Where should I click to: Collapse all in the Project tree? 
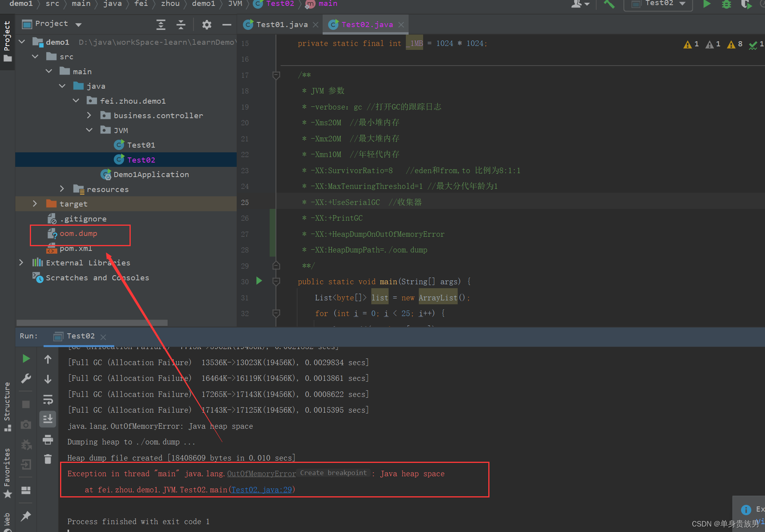(181, 25)
